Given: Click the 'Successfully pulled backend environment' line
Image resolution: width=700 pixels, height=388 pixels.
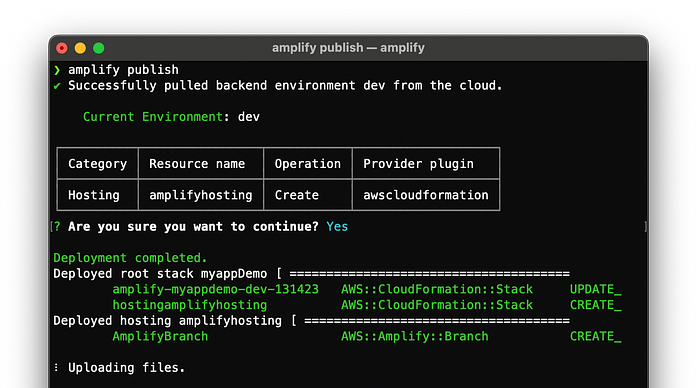Looking at the screenshot, I should click(x=285, y=85).
